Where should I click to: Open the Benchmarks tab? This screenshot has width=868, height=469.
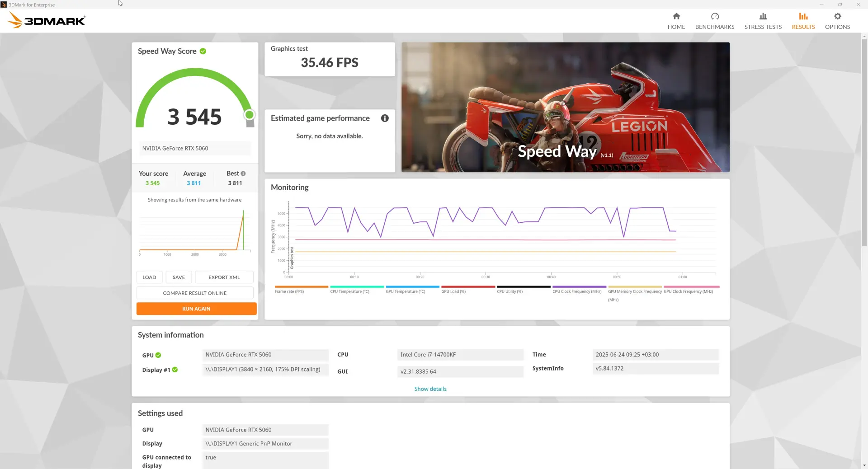point(714,21)
